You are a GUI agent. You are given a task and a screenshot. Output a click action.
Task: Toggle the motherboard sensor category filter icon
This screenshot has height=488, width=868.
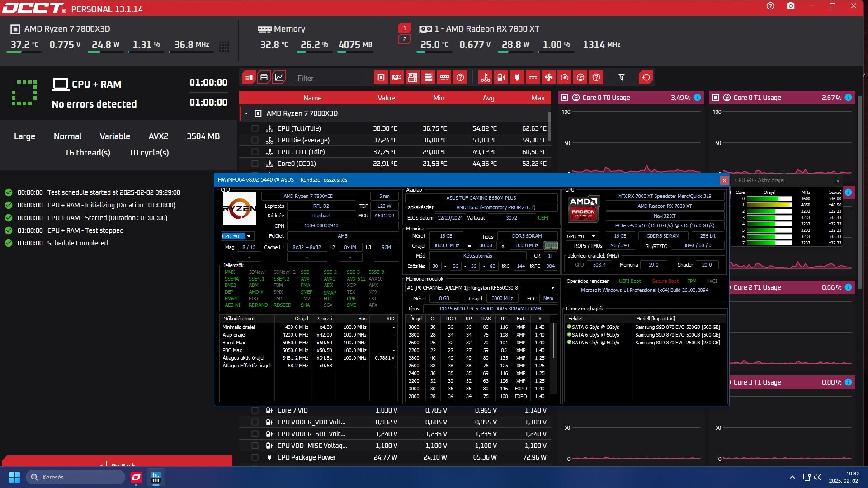(x=413, y=78)
